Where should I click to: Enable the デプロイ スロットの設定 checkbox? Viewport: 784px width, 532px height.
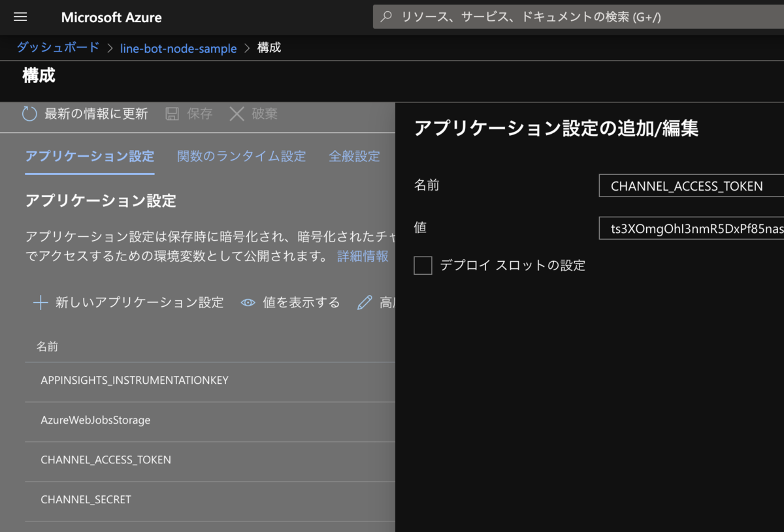423,266
